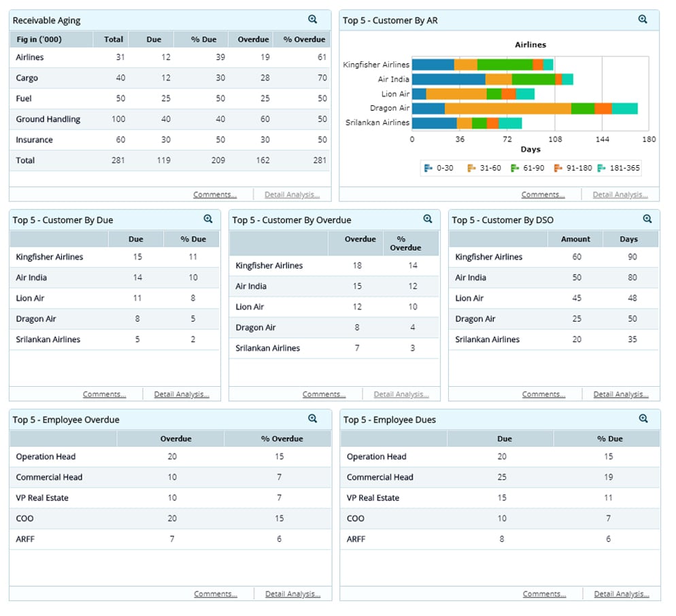Image resolution: width=676 pixels, height=616 pixels.
Task: Open magnifier in Top 5 Customer By Due
Action: tap(208, 219)
